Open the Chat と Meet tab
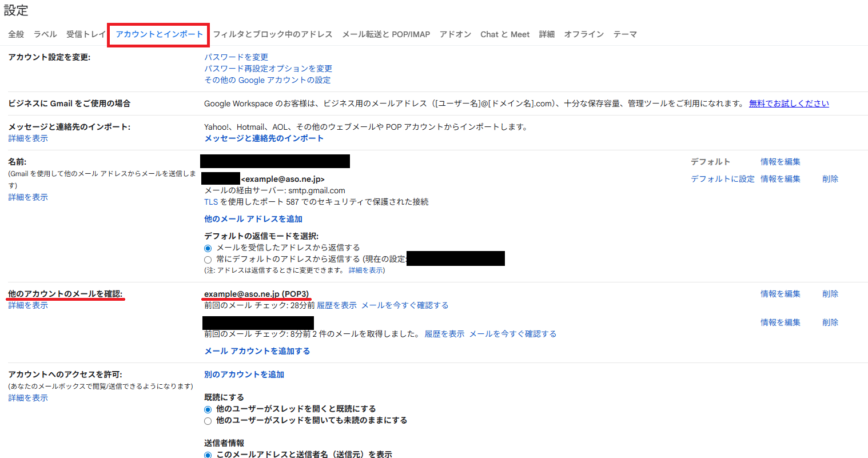Screen dimensions: 868x458 [x=505, y=34]
